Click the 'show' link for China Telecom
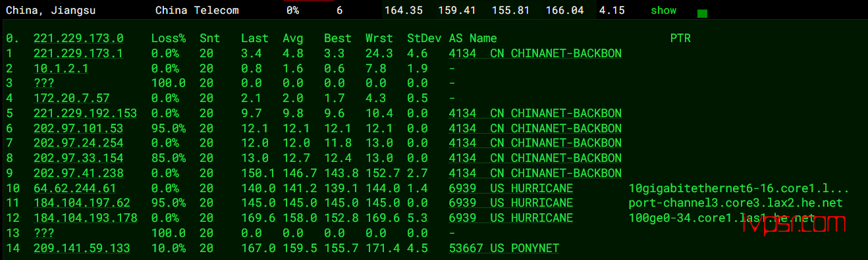This screenshot has height=260, width=868. [663, 11]
